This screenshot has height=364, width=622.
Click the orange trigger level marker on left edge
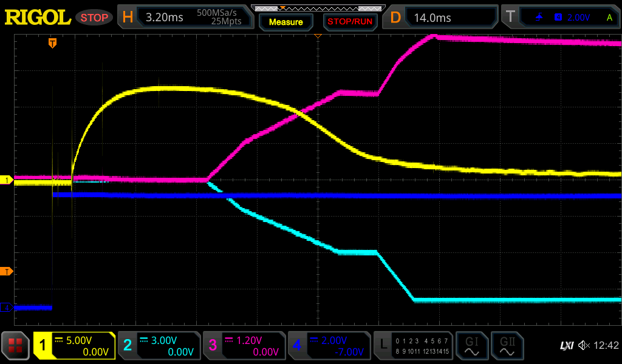7,271
